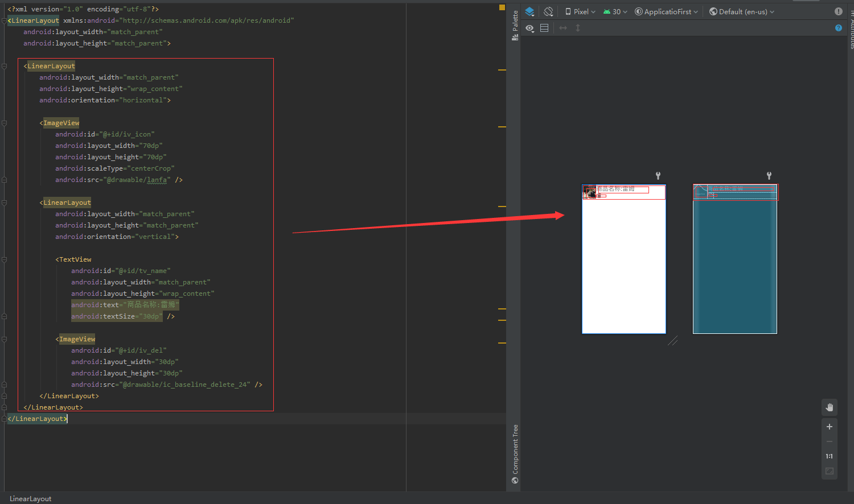Open the Select Design Surface layers menu
This screenshot has width=854, height=504.
point(529,11)
